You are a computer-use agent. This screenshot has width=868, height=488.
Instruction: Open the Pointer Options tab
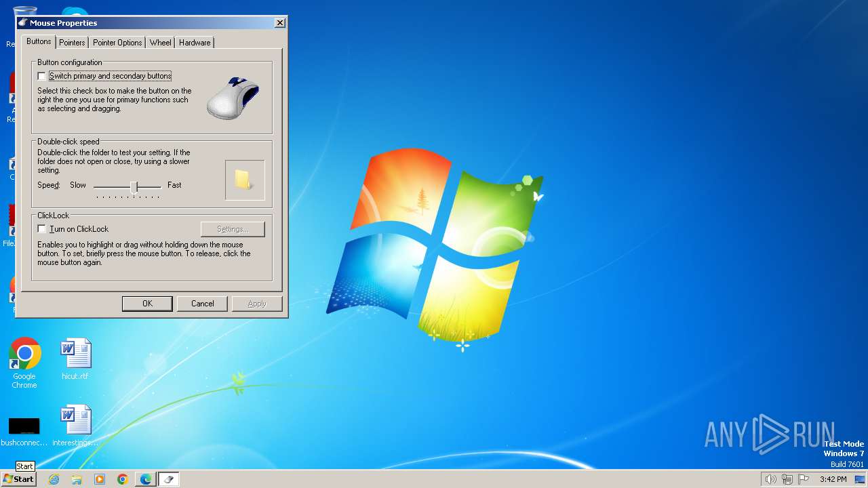click(x=117, y=42)
